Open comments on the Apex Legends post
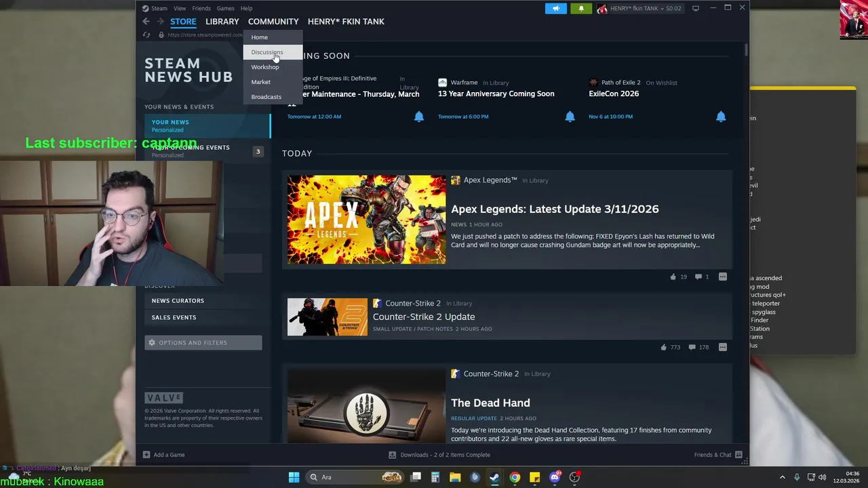868x488 pixels. [x=698, y=277]
